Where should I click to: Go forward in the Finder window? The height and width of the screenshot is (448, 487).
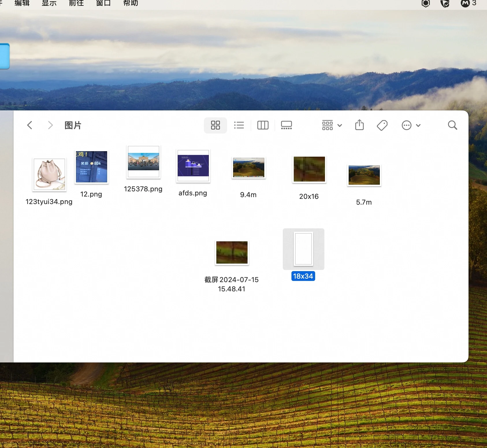click(50, 125)
